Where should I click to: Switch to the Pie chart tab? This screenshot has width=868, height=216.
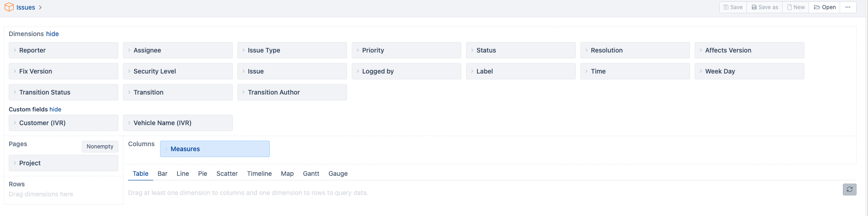coord(203,174)
